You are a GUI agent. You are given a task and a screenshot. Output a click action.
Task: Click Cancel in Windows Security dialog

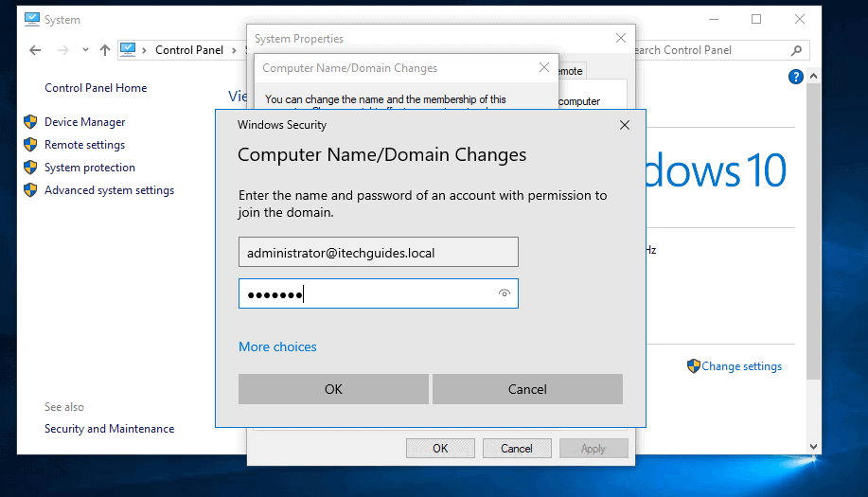527,389
